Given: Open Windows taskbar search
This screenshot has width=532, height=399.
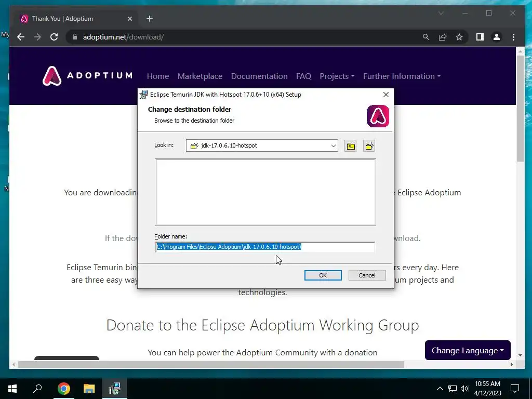Looking at the screenshot, I should [37, 389].
